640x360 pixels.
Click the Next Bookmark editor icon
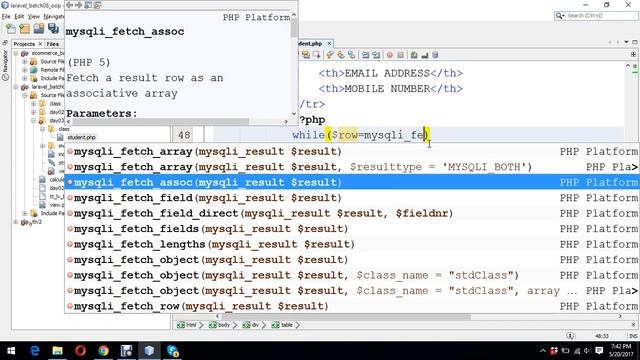[x=340, y=55]
